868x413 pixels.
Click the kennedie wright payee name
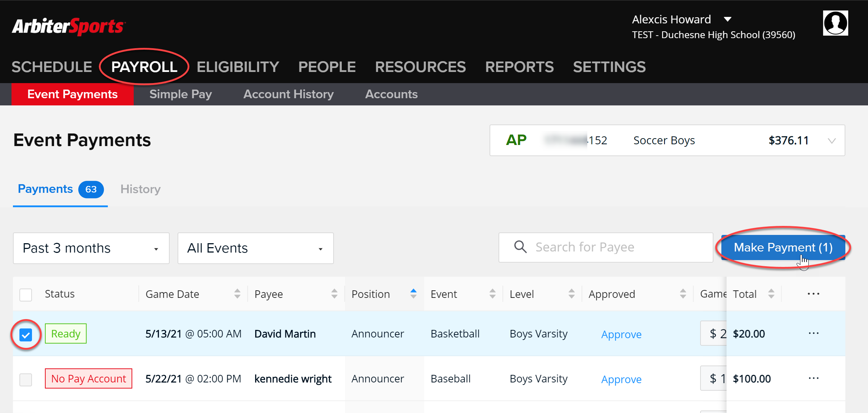(293, 379)
